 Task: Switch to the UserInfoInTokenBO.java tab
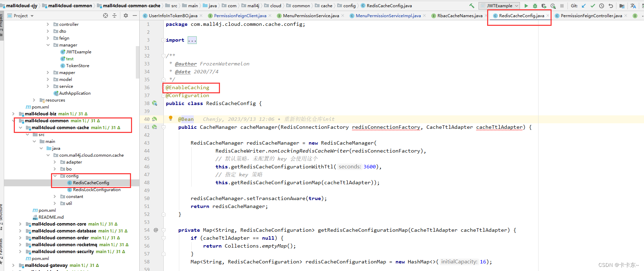point(173,15)
